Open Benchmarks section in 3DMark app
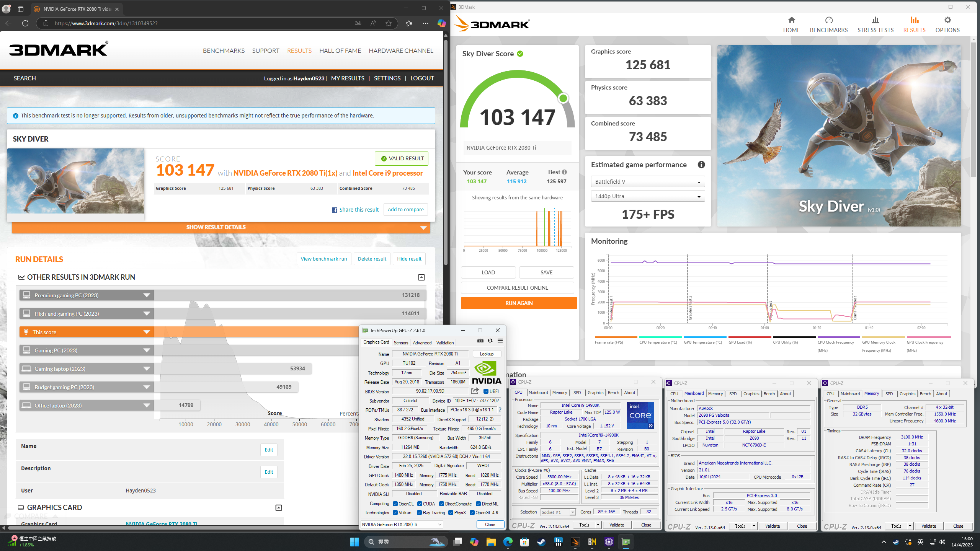This screenshot has width=980, height=551. 829,24
